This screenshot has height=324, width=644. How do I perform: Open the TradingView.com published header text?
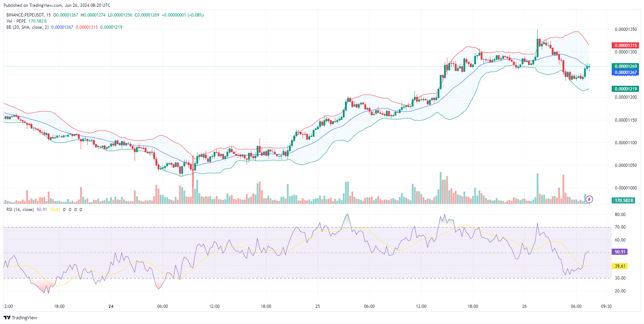[57, 5]
